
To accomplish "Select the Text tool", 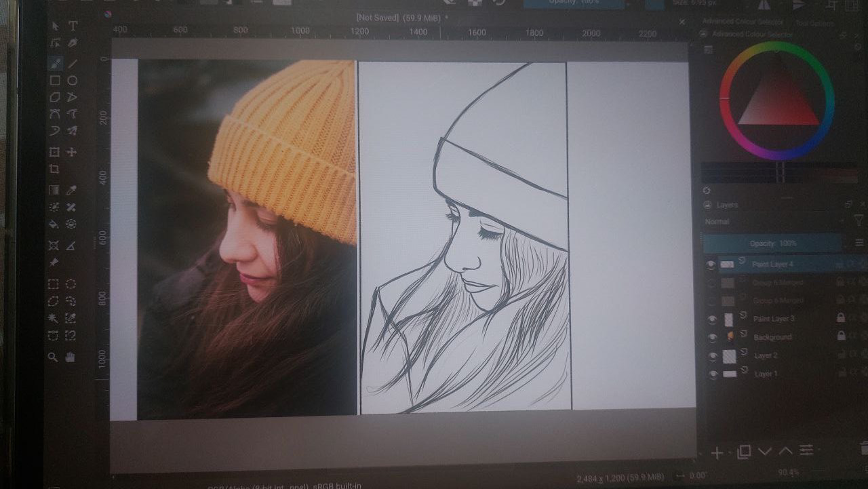I will [x=73, y=26].
